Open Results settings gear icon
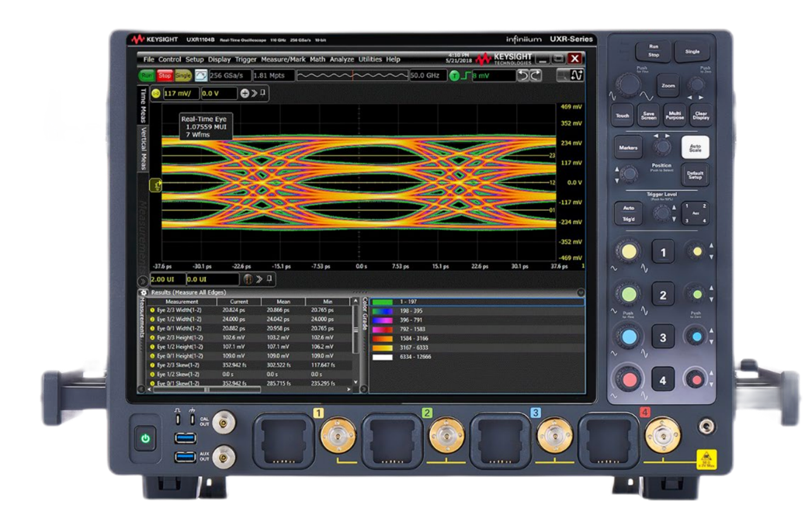The width and height of the screenshot is (812, 515). click(x=144, y=292)
